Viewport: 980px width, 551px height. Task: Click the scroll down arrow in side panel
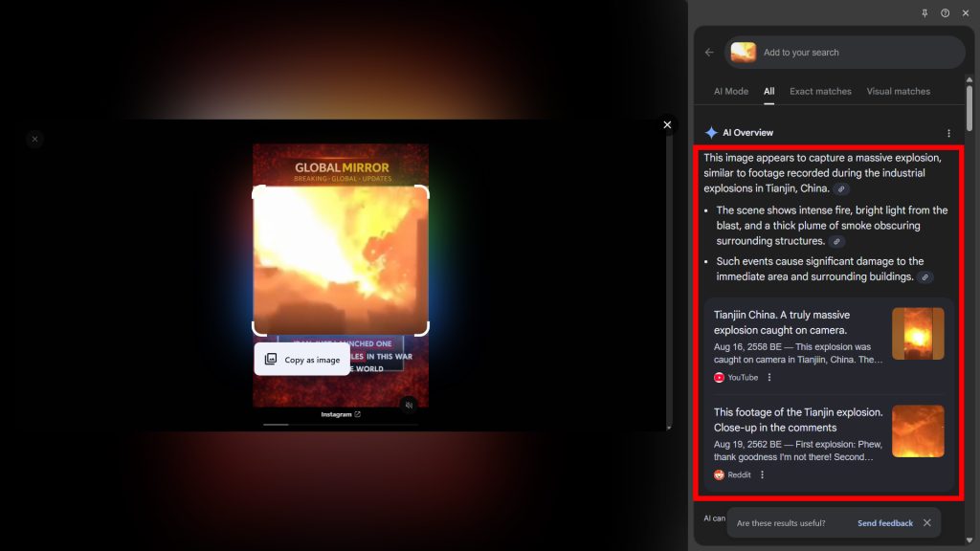[x=969, y=540]
